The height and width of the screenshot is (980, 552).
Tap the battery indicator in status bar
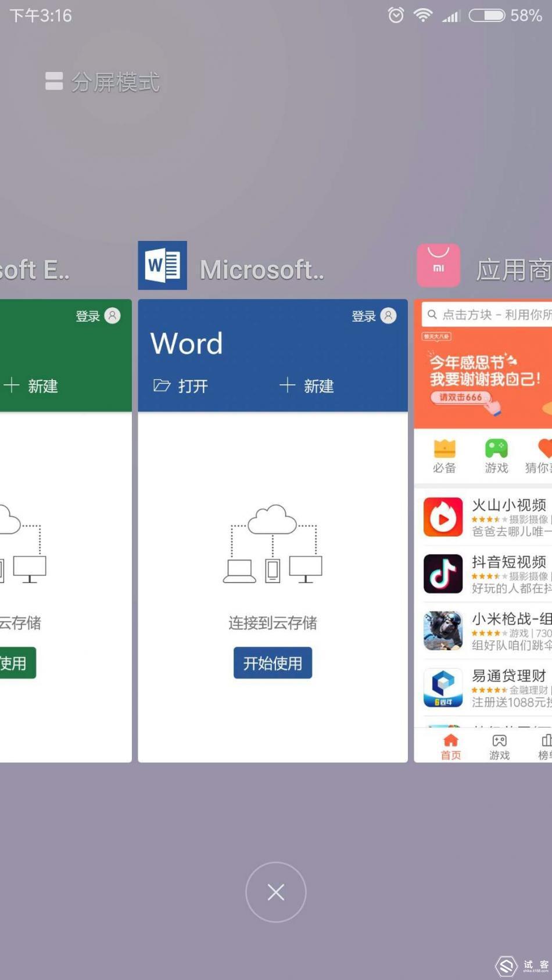(487, 15)
